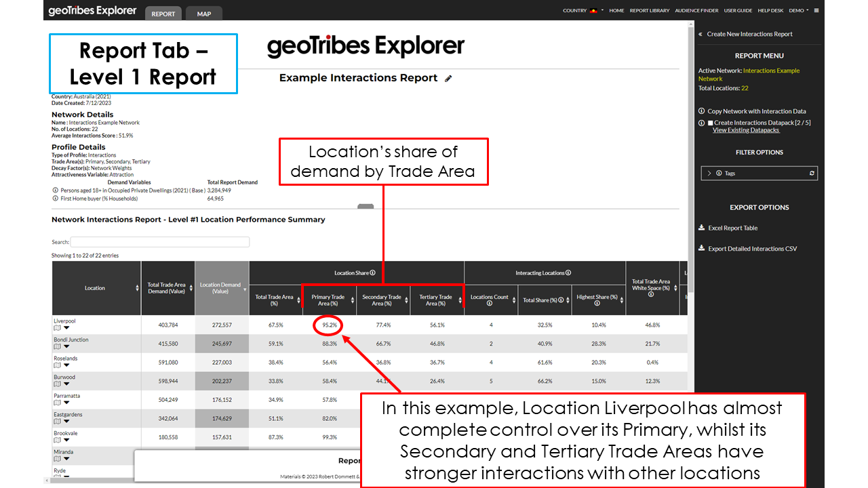
Task: Open map icon under Roselands row
Action: coord(57,365)
